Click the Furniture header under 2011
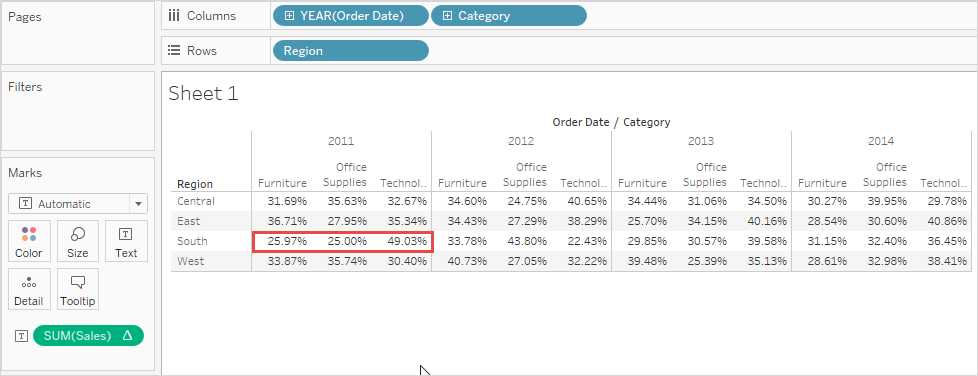This screenshot has width=978, height=376. 283,183
